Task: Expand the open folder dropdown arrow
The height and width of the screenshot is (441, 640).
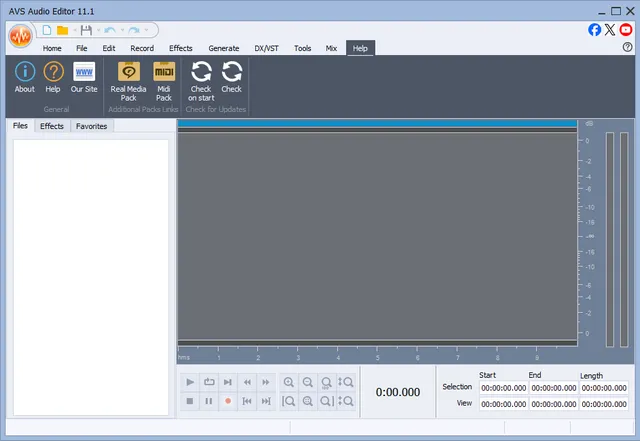Action: [x=75, y=30]
